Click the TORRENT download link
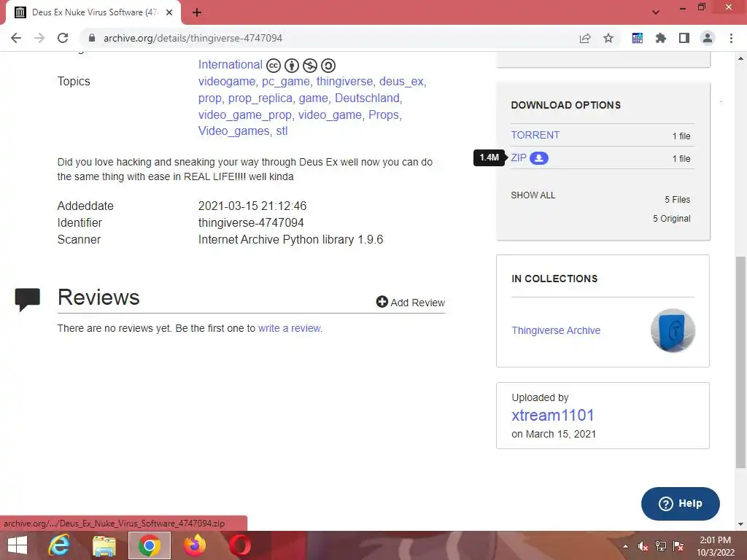Viewport: 747px width, 560px height. 535,135
